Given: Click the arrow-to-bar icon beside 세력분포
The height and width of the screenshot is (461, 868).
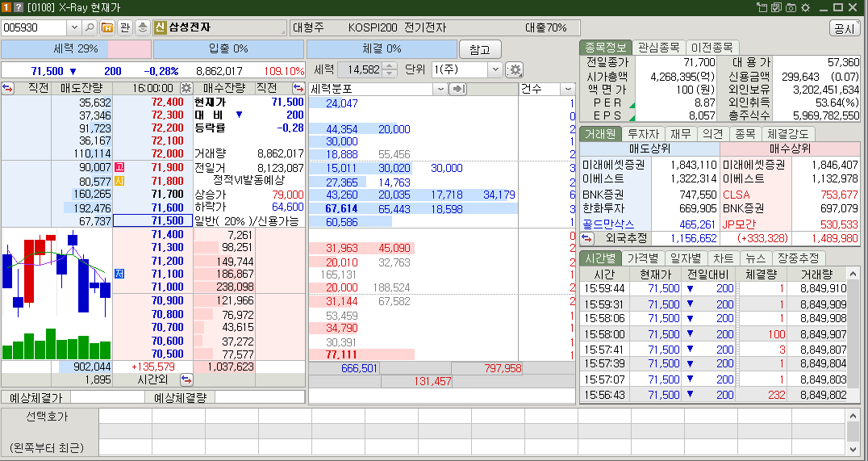Looking at the screenshot, I should (x=457, y=89).
